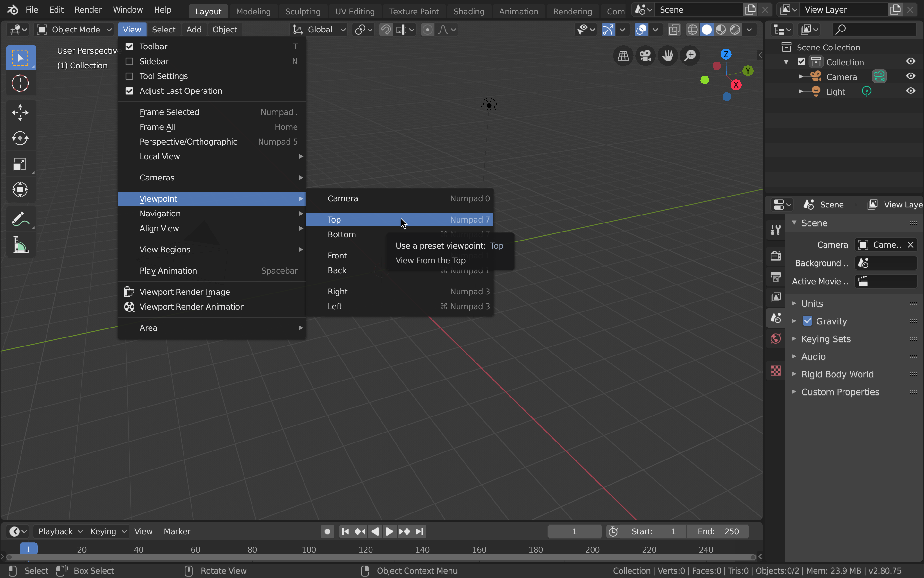Switch to material preview shading

(x=721, y=30)
